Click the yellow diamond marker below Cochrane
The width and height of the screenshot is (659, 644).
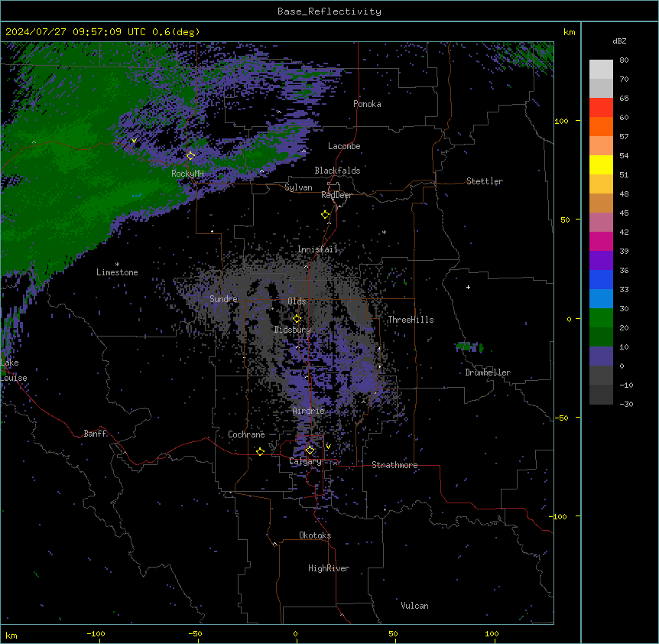coord(260,451)
